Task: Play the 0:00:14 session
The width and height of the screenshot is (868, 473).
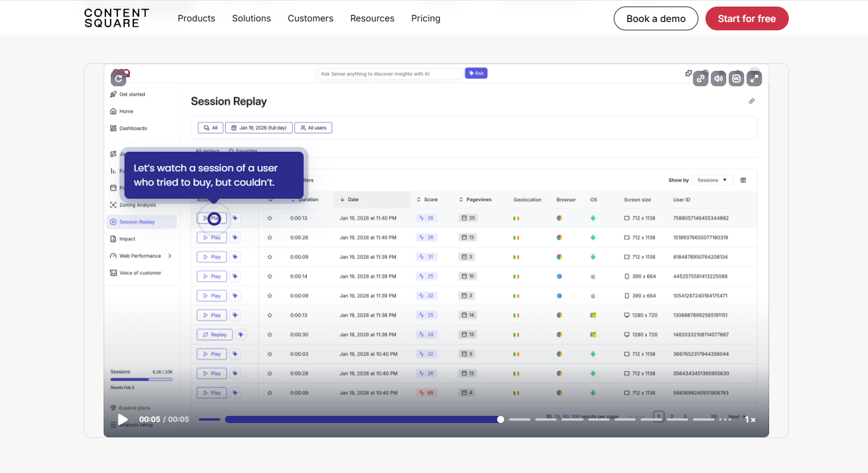Action: tap(212, 276)
